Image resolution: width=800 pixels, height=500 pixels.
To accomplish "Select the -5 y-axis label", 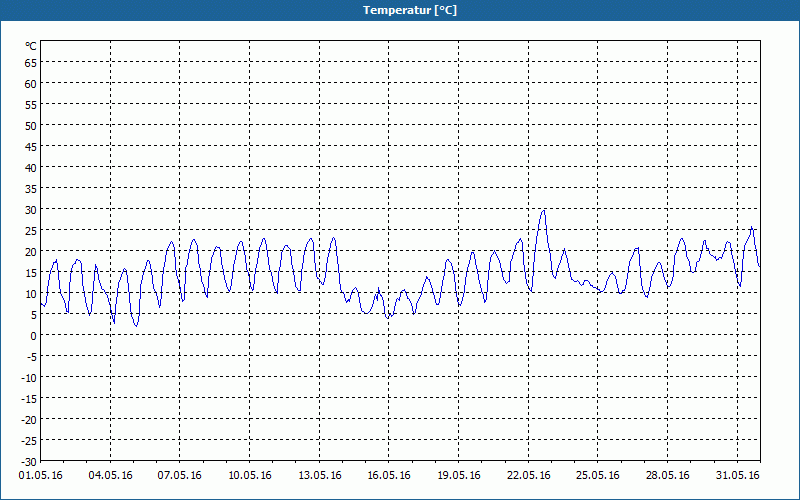I will click(32, 357).
